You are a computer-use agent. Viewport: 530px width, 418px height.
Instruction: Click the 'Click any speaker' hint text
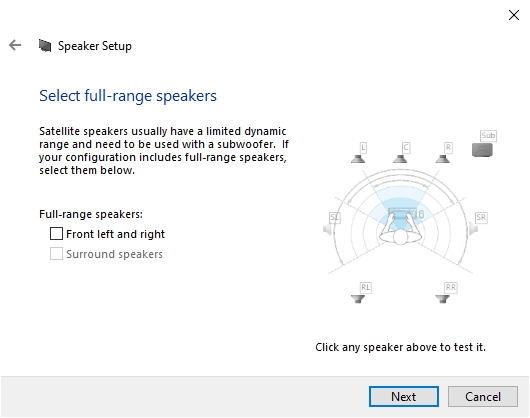(400, 347)
